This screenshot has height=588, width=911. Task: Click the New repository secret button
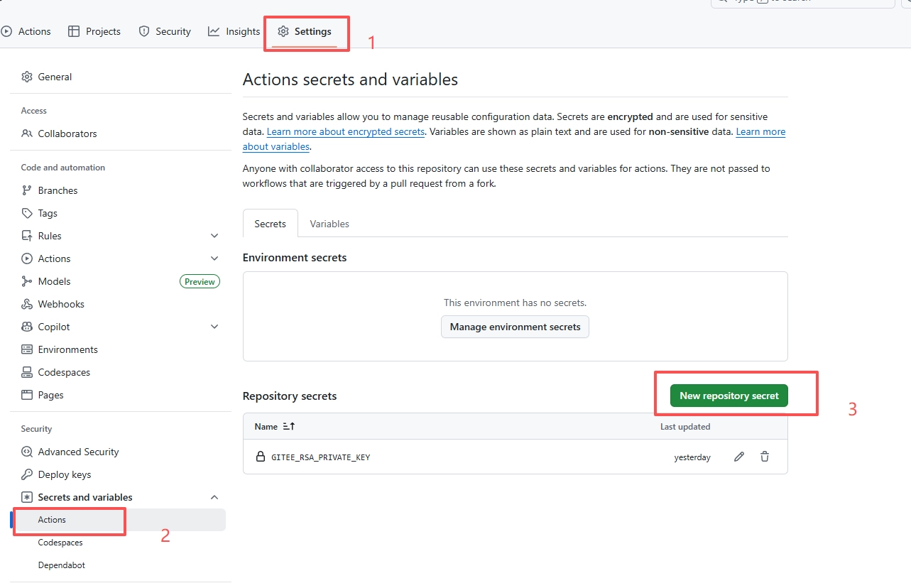click(729, 396)
